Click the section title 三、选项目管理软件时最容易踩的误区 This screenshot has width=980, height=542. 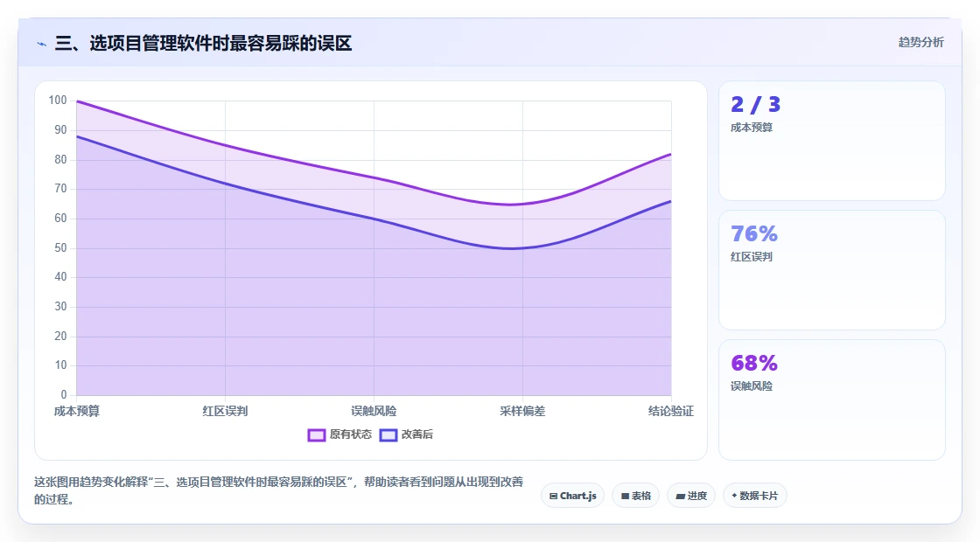(203, 43)
